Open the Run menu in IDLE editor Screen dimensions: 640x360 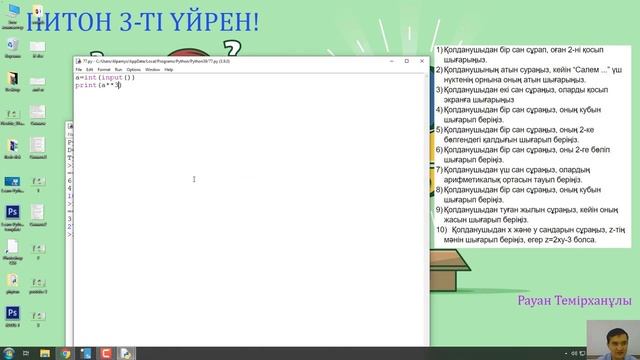point(118,70)
